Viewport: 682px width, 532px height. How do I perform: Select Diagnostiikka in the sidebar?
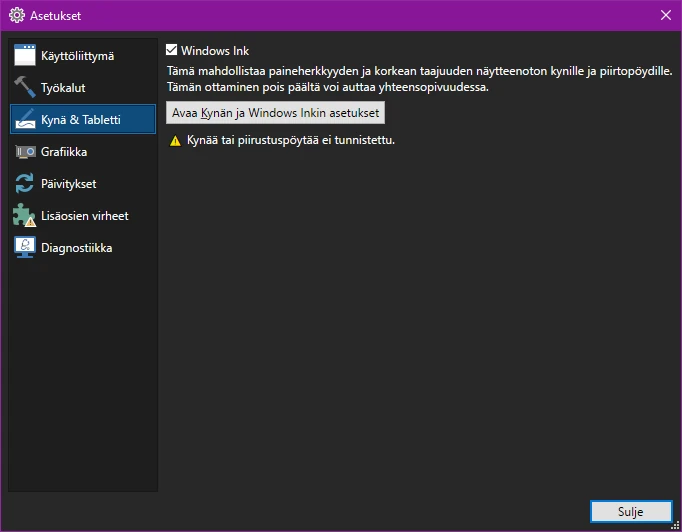coord(76,248)
